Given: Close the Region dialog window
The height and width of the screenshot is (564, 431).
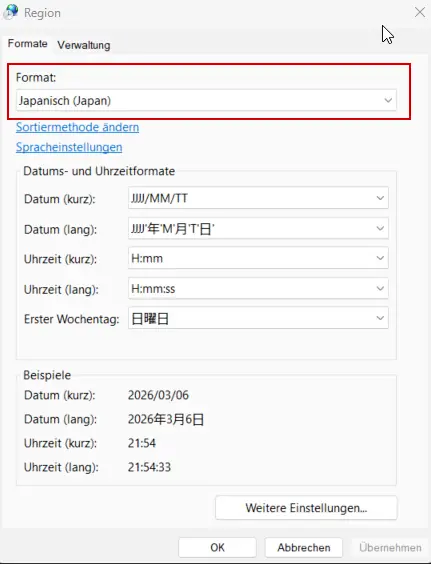Looking at the screenshot, I should pos(419,12).
